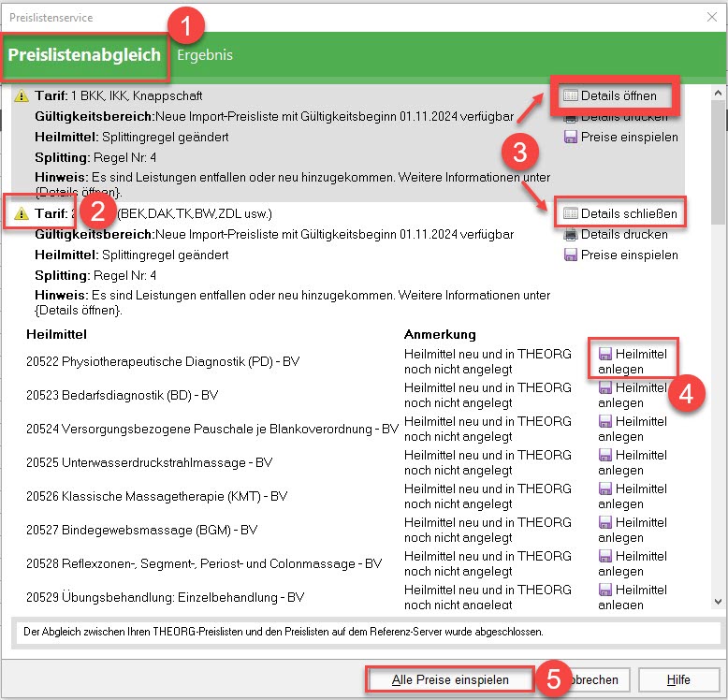Click the printer icon for the second Tarif
The width and height of the screenshot is (728, 700).
pos(570,235)
